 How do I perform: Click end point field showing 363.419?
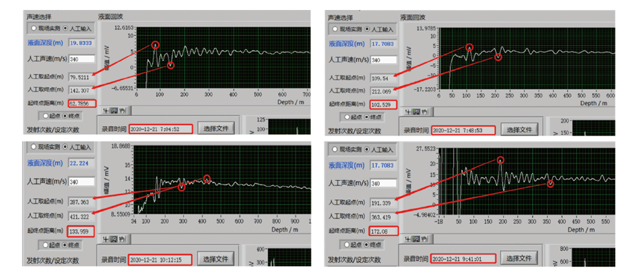[x=383, y=217]
